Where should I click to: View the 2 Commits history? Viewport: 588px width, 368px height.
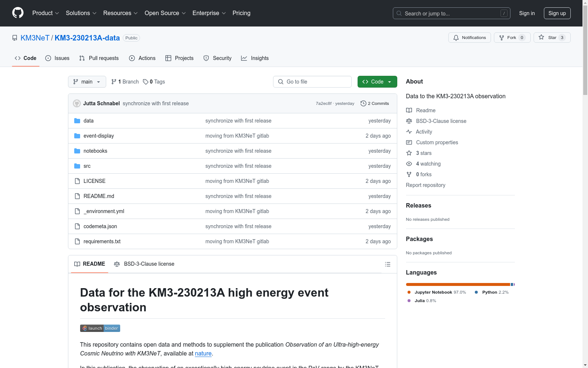(x=375, y=103)
